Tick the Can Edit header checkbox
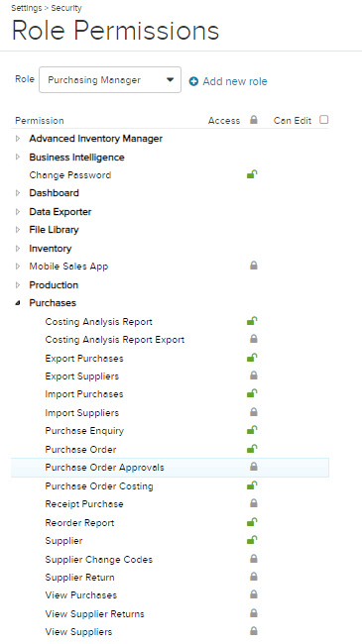The width and height of the screenshot is (362, 644). coord(324,120)
